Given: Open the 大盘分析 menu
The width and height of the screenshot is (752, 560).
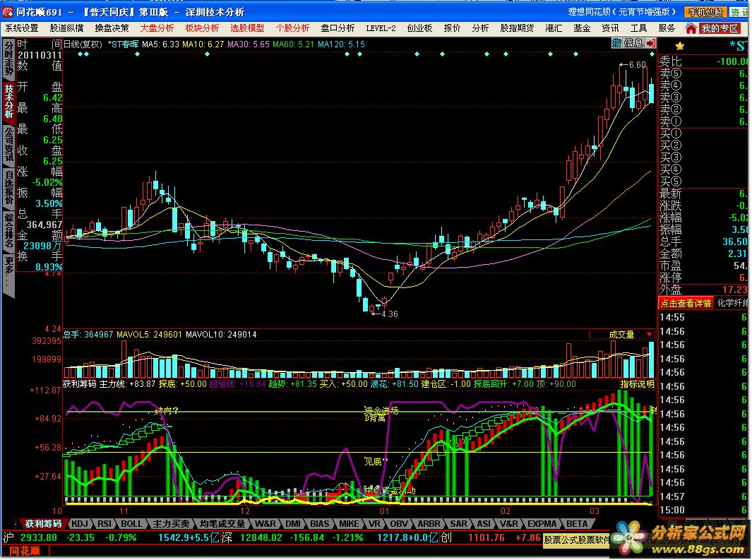Looking at the screenshot, I should [x=157, y=28].
